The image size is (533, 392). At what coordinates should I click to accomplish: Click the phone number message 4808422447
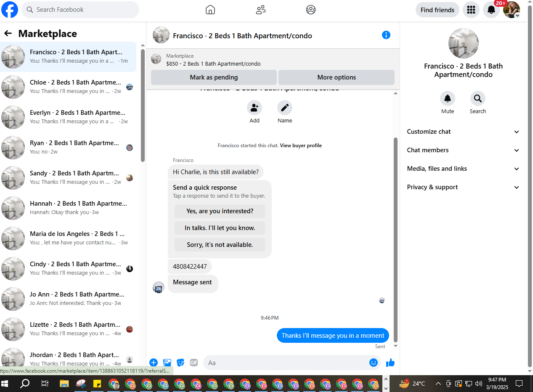(190, 267)
